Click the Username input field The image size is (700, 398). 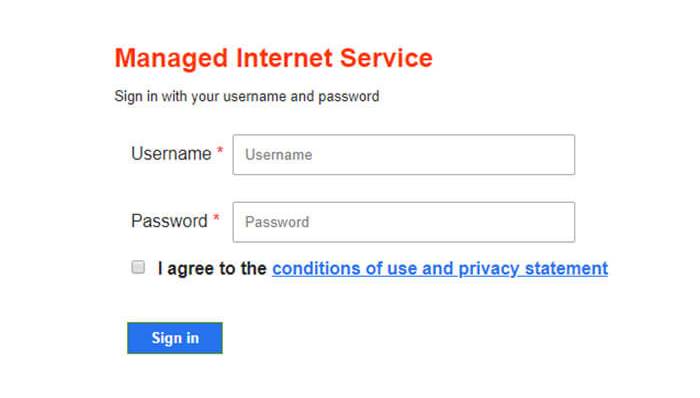404,155
